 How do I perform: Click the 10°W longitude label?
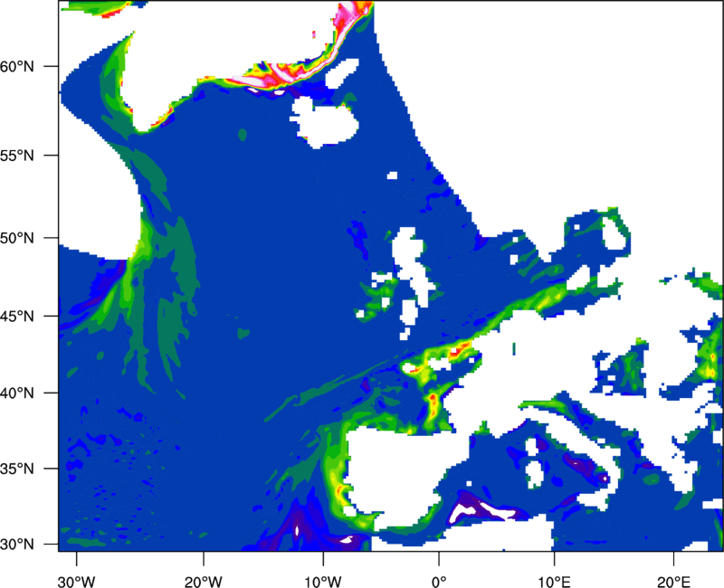pos(323,582)
